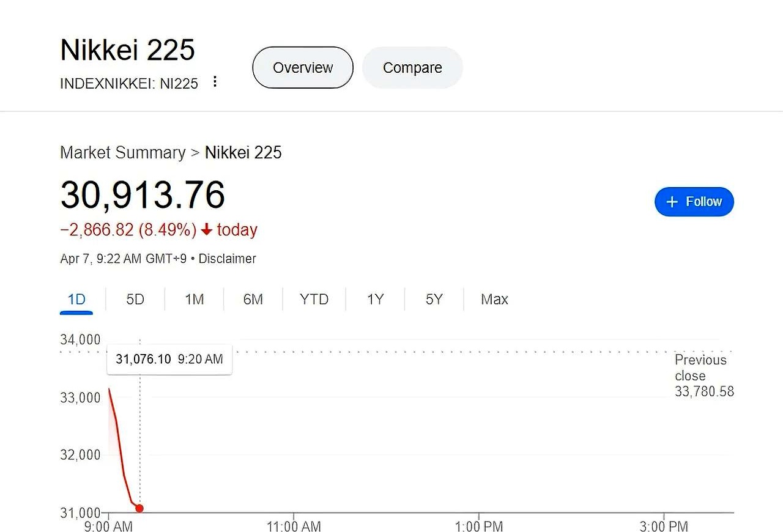Screen dimensions: 783x532
Task: Open the 1M performance chart
Action: [x=194, y=299]
